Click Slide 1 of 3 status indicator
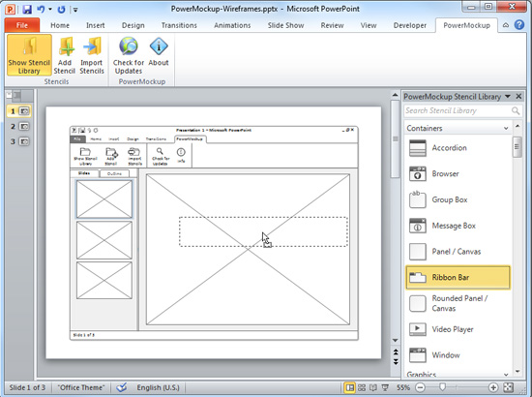This screenshot has width=532, height=397. click(27, 387)
